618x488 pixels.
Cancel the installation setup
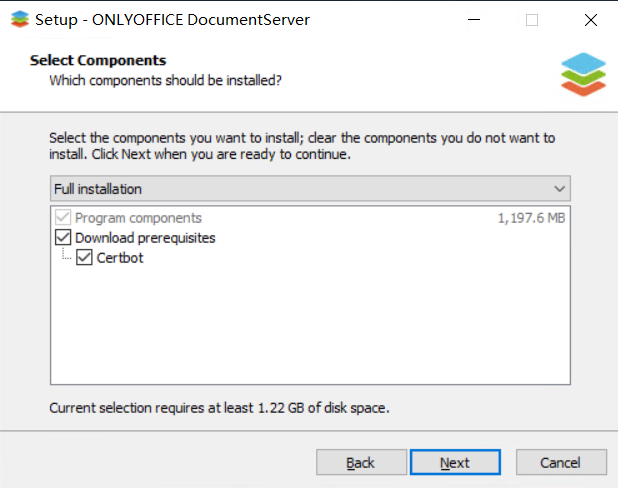(561, 462)
